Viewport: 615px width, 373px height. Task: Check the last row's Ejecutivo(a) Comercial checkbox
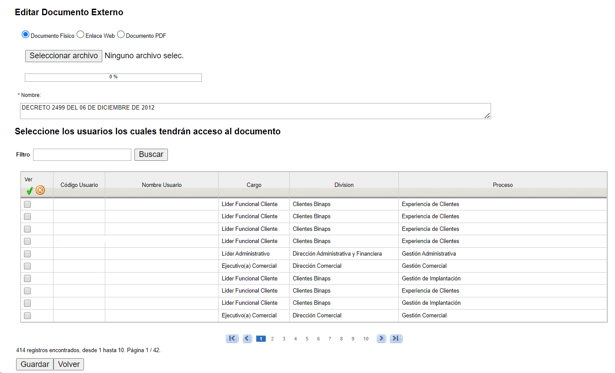(x=27, y=315)
